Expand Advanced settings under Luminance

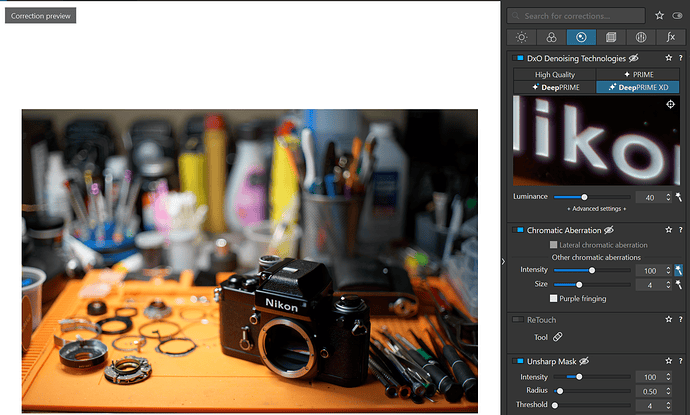[597, 209]
